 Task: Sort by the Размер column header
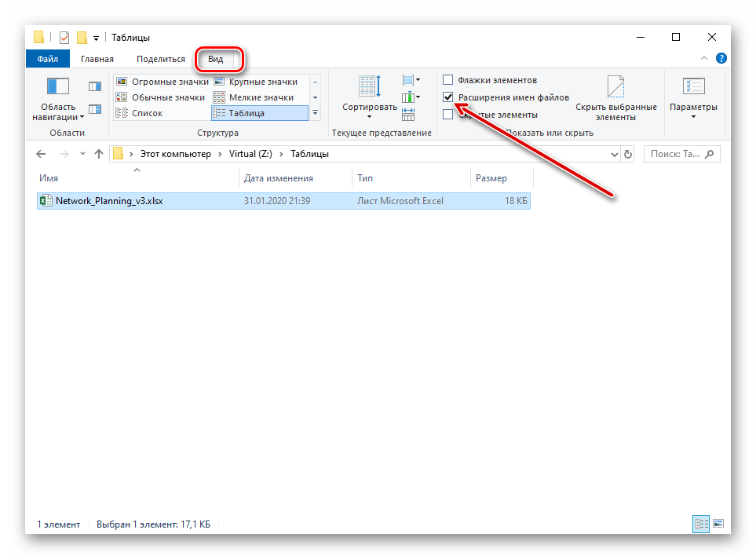[x=502, y=178]
